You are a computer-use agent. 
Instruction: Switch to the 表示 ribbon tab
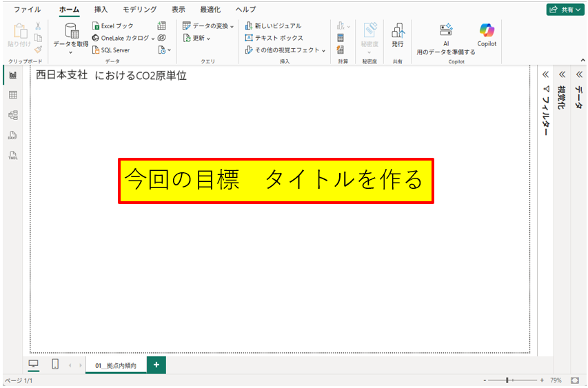click(x=179, y=10)
